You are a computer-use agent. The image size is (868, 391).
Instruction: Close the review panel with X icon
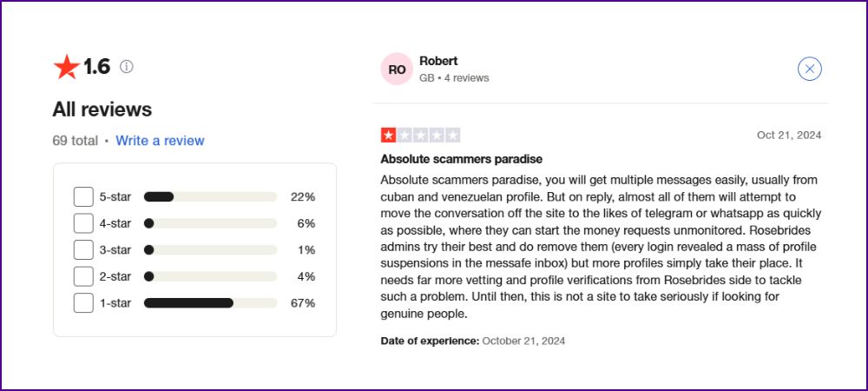click(809, 69)
